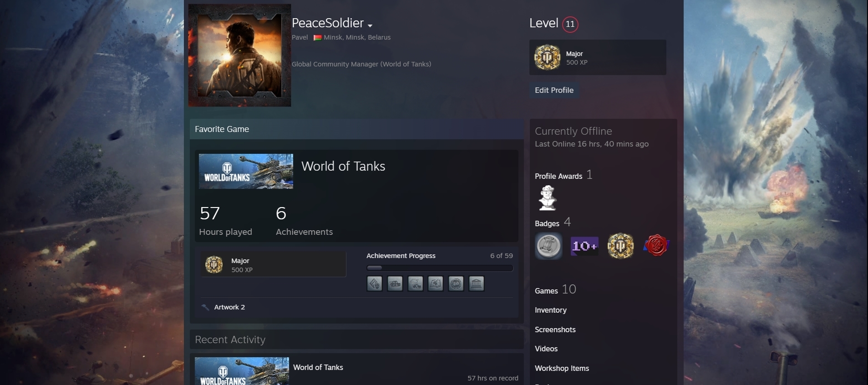Click the achievement progress bar
Screen dimensions: 868x385
440,268
